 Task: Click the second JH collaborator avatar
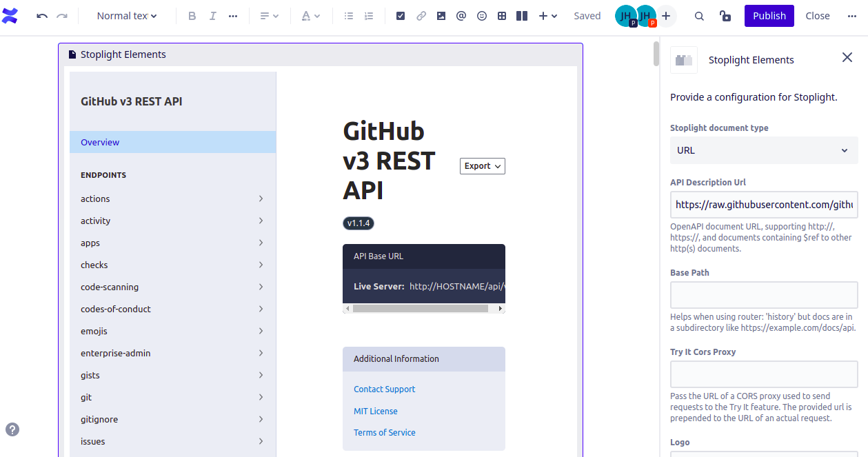tap(646, 16)
